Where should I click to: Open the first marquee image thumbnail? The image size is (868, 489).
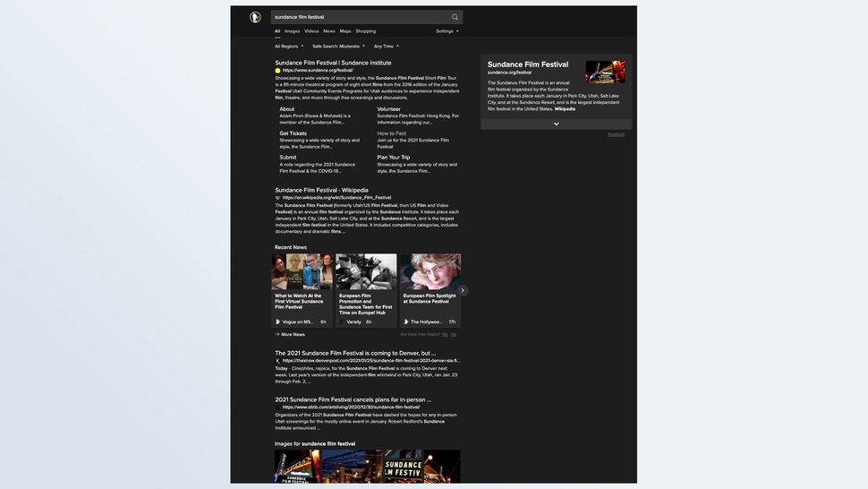297,467
